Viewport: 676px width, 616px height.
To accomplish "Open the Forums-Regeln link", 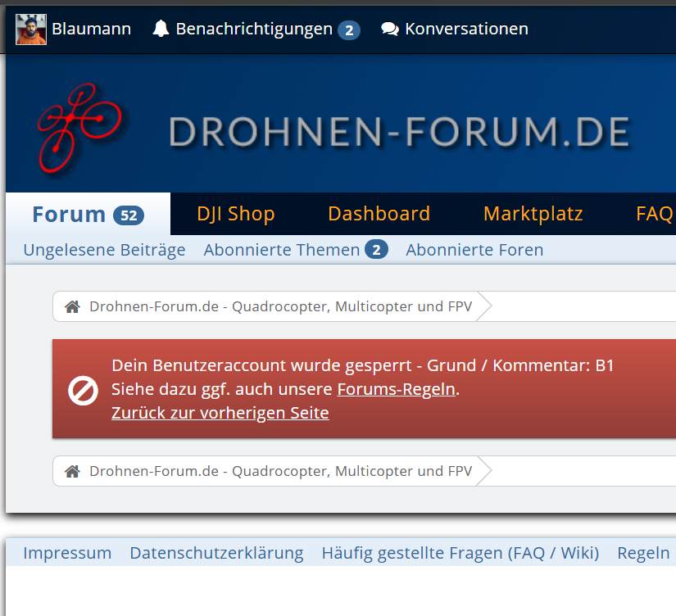I will tap(396, 389).
